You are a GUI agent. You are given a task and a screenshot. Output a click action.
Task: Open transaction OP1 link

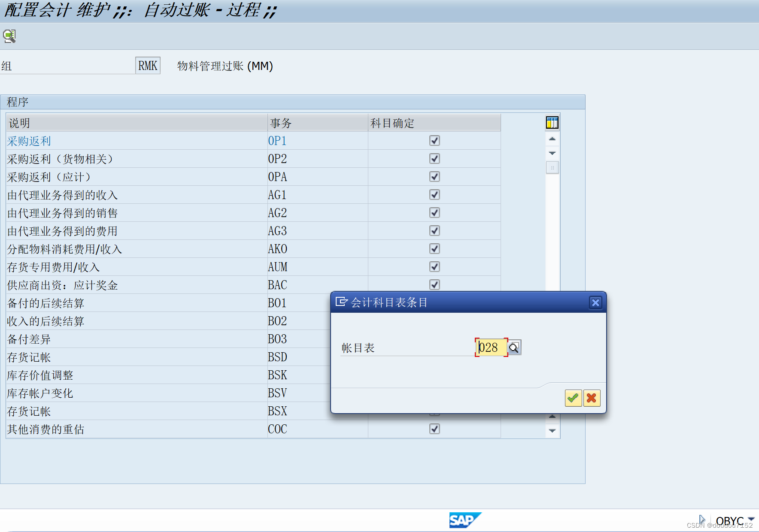[277, 140]
